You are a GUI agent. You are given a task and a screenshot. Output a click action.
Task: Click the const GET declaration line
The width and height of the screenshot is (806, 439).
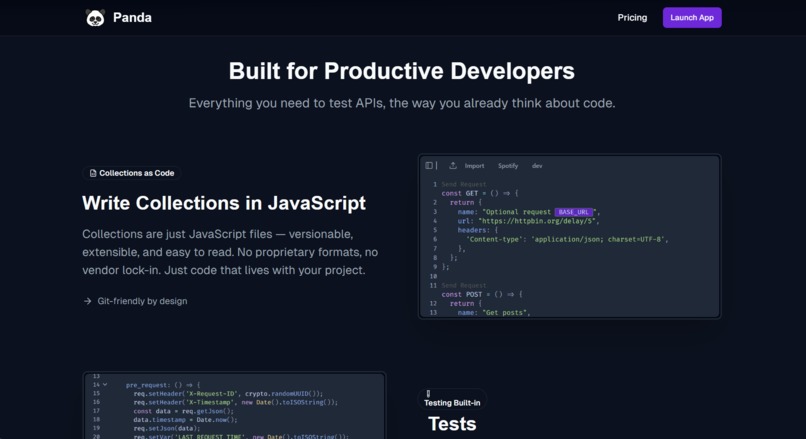[480, 193]
